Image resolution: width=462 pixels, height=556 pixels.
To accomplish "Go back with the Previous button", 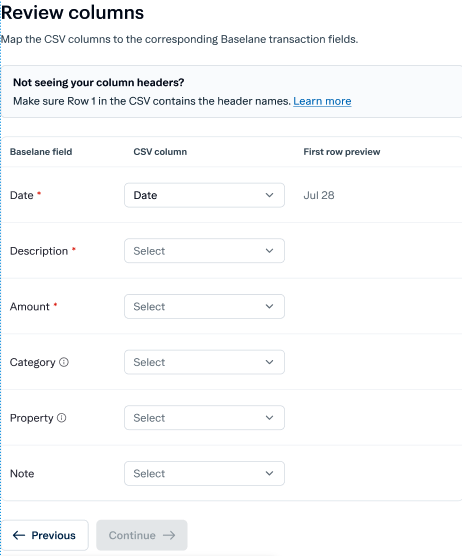I will pyautogui.click(x=45, y=535).
